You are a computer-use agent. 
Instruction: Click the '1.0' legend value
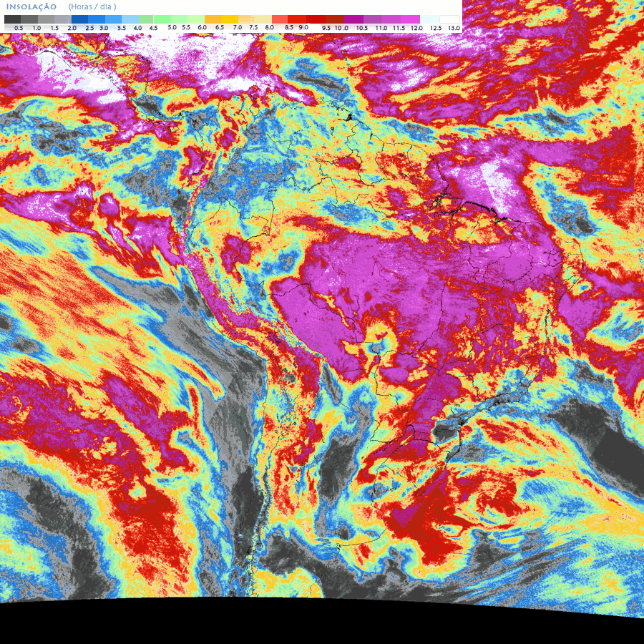click(36, 28)
